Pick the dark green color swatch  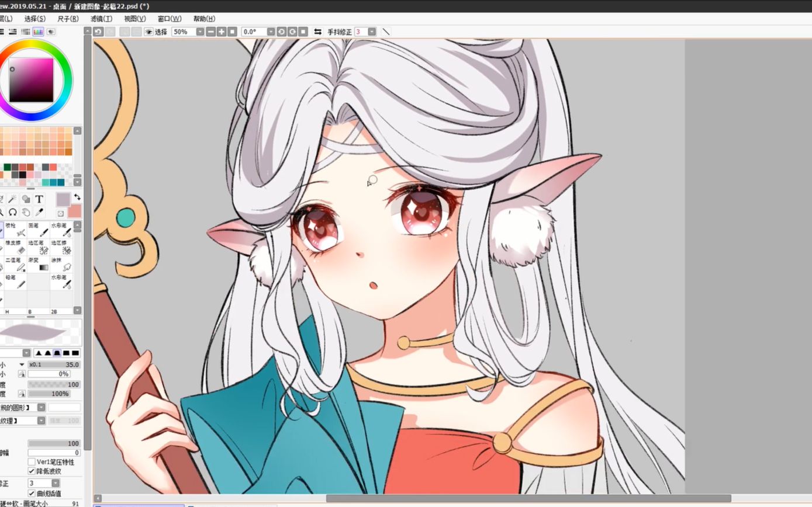coord(7,167)
